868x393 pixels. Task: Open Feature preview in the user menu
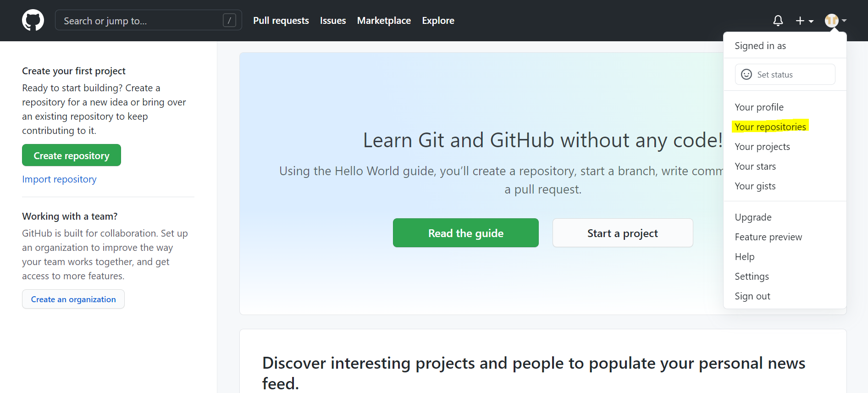point(768,237)
